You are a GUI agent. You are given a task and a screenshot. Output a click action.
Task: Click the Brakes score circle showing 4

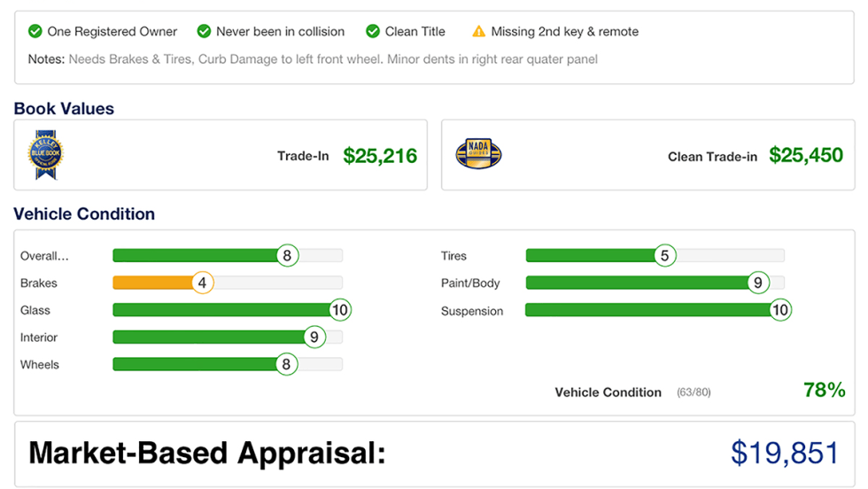point(203,283)
